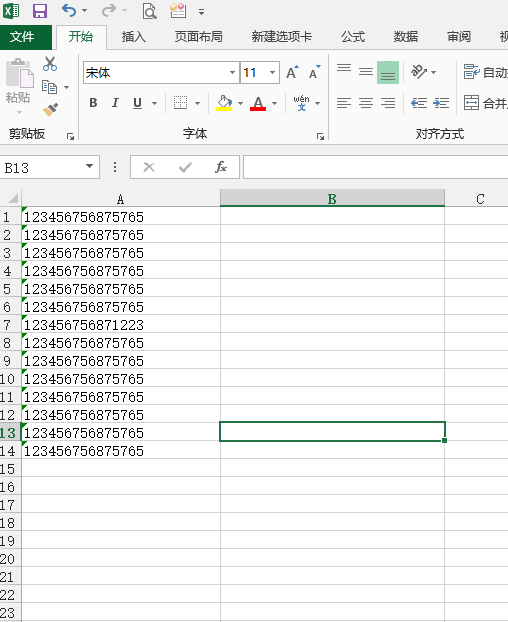Toggle italic formatting
508x622 pixels.
pyautogui.click(x=115, y=103)
